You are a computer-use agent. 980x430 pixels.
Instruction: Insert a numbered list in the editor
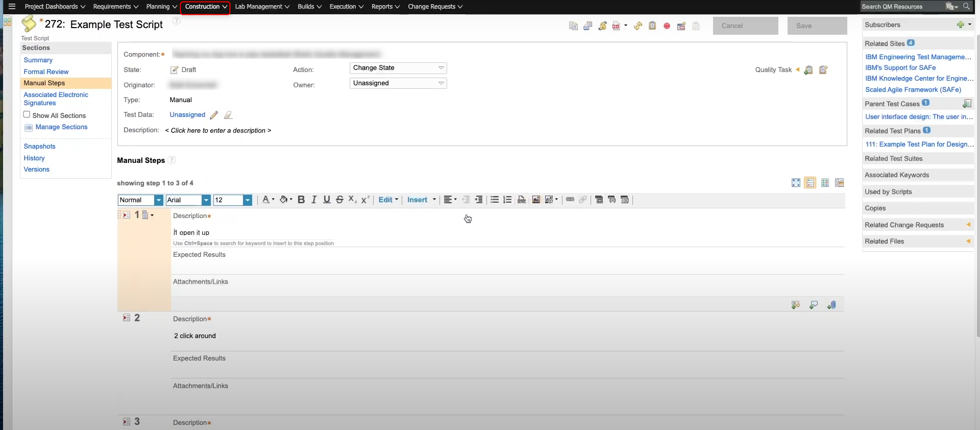[507, 200]
